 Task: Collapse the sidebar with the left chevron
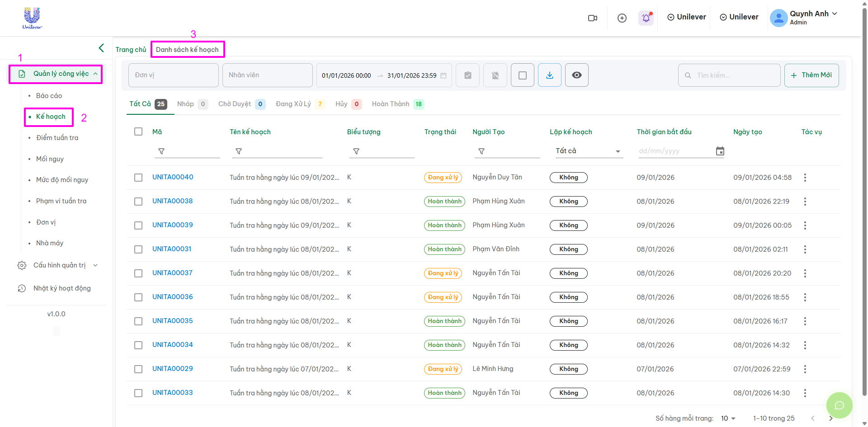pos(101,48)
